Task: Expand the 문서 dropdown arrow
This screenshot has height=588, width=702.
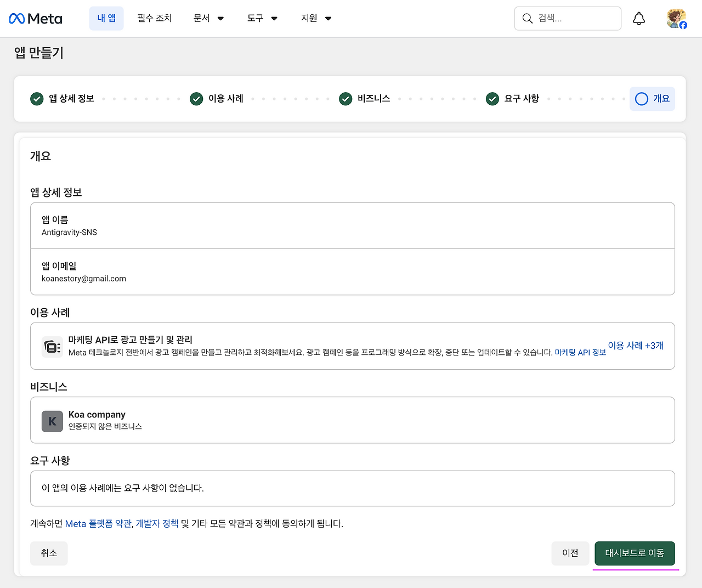Action: [x=221, y=19]
